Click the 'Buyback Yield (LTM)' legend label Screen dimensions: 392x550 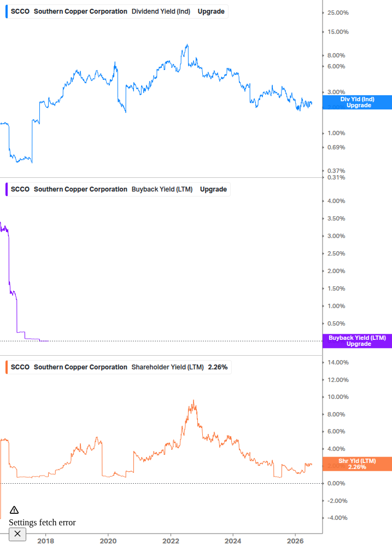[162, 189]
